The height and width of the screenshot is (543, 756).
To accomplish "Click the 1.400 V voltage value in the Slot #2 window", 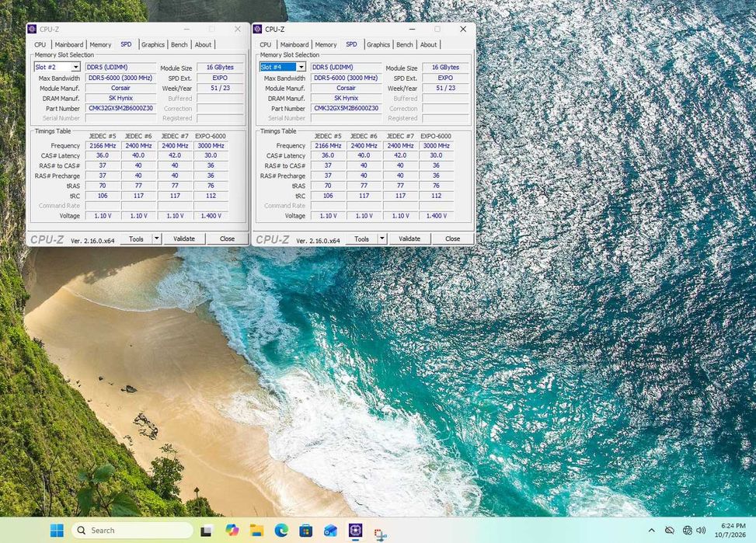I will [x=211, y=216].
